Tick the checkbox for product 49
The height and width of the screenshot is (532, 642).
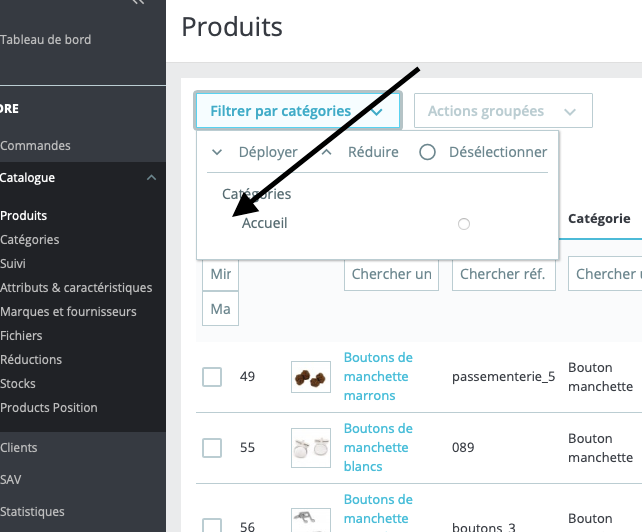click(212, 377)
